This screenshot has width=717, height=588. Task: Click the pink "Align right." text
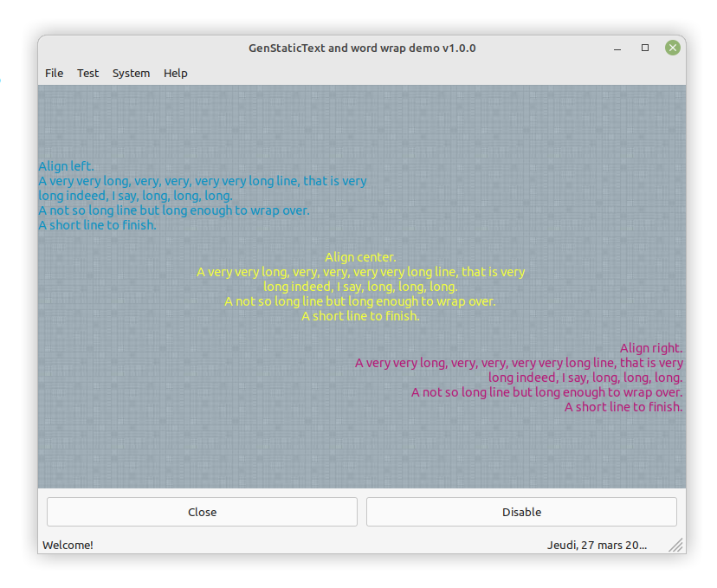(651, 348)
